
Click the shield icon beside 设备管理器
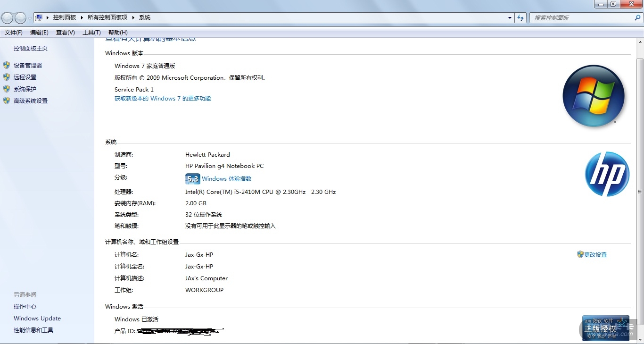pos(7,65)
